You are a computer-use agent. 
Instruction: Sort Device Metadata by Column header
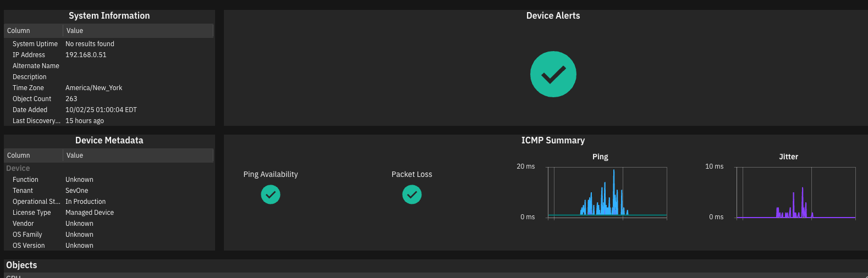19,155
